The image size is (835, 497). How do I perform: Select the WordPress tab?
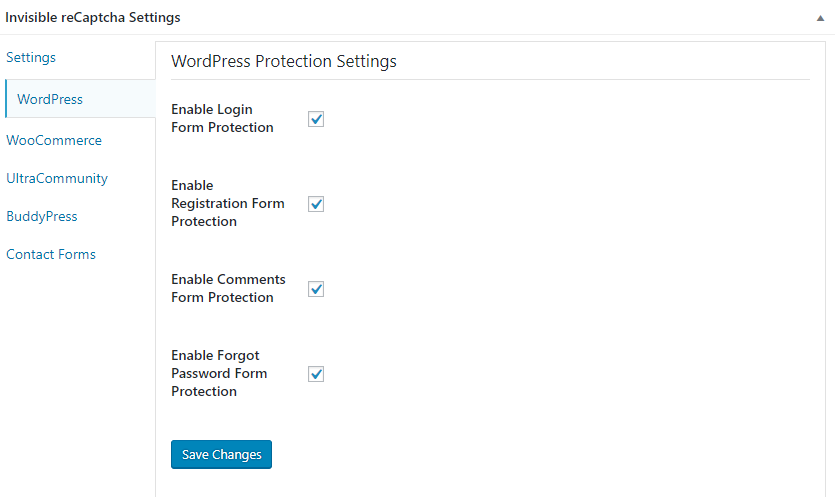pyautogui.click(x=50, y=99)
